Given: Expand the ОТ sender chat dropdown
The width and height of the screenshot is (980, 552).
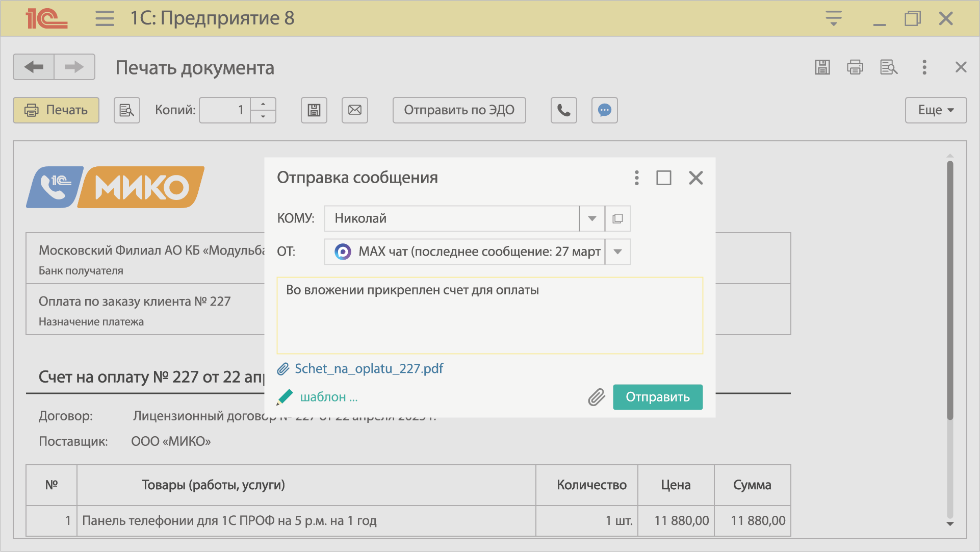Looking at the screenshot, I should [617, 252].
